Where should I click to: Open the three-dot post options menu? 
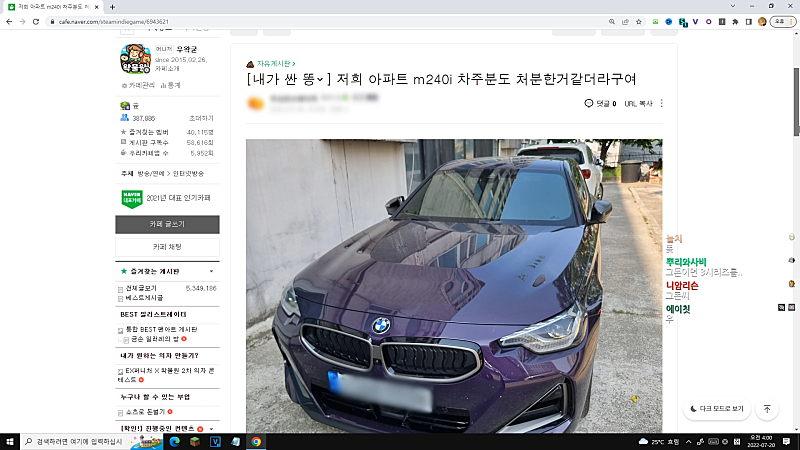pyautogui.click(x=661, y=103)
